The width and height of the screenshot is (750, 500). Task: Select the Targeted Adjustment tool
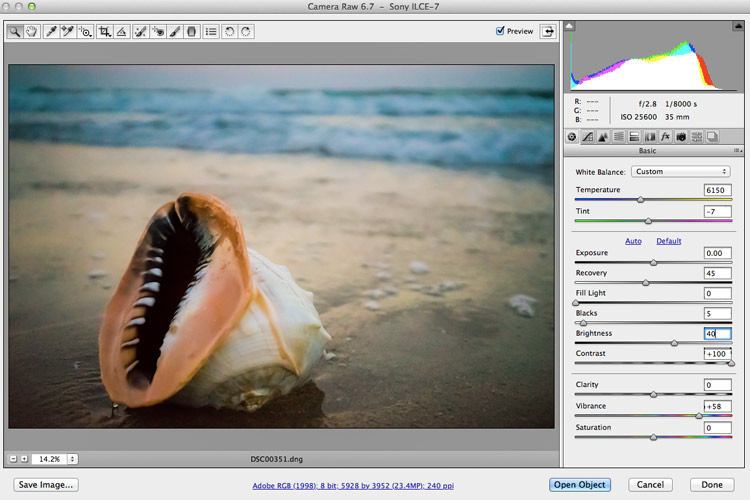click(85, 32)
